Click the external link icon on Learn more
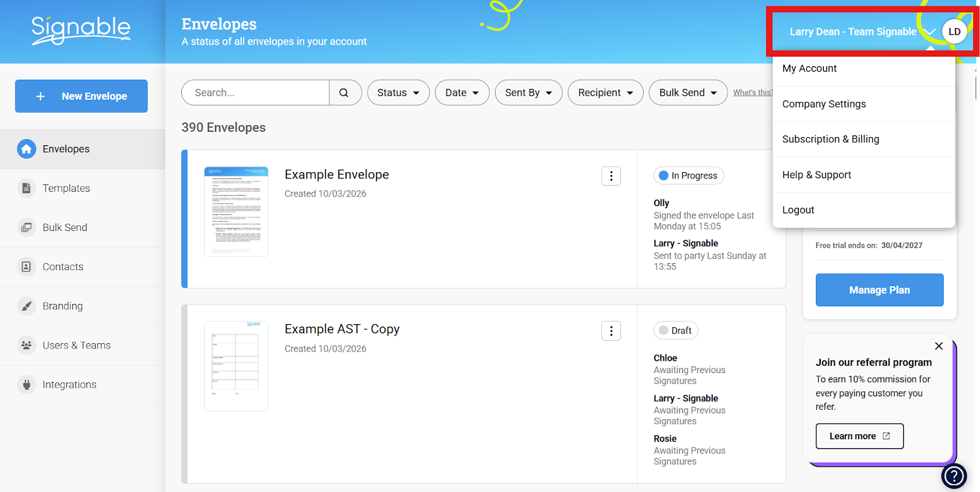 pos(886,436)
